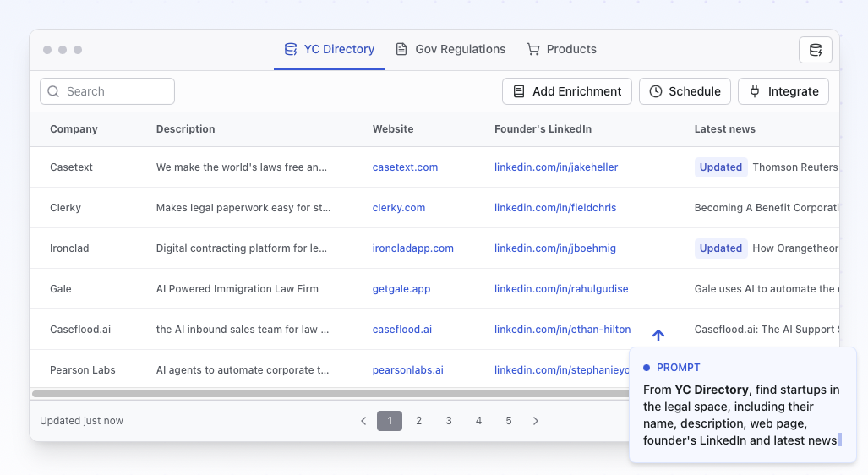The height and width of the screenshot is (475, 868).
Task: Click the Add Enrichment button
Action: tap(567, 91)
